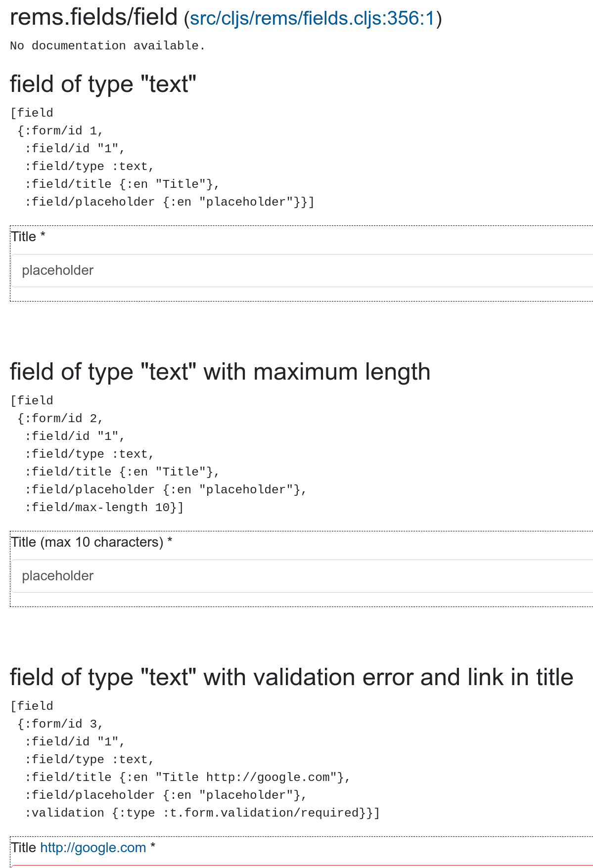Click the plain "Title *" field label
The height and width of the screenshot is (868, 593).
click(28, 237)
